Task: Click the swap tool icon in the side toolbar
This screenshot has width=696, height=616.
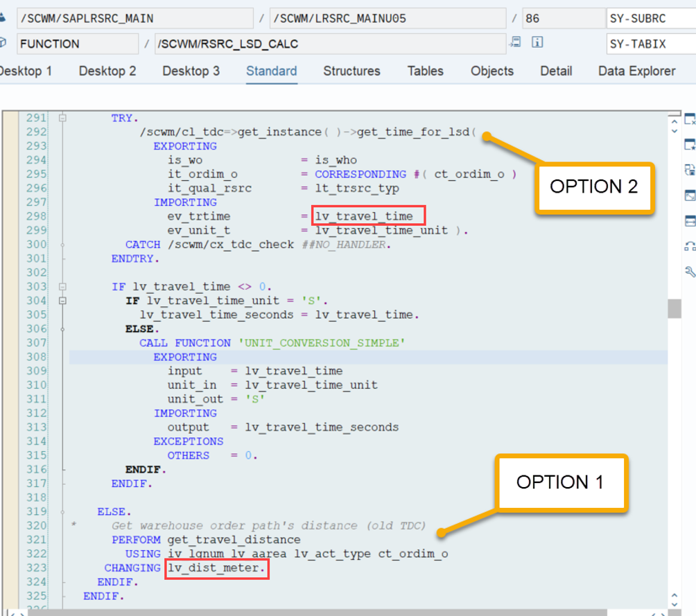Action: tap(690, 170)
